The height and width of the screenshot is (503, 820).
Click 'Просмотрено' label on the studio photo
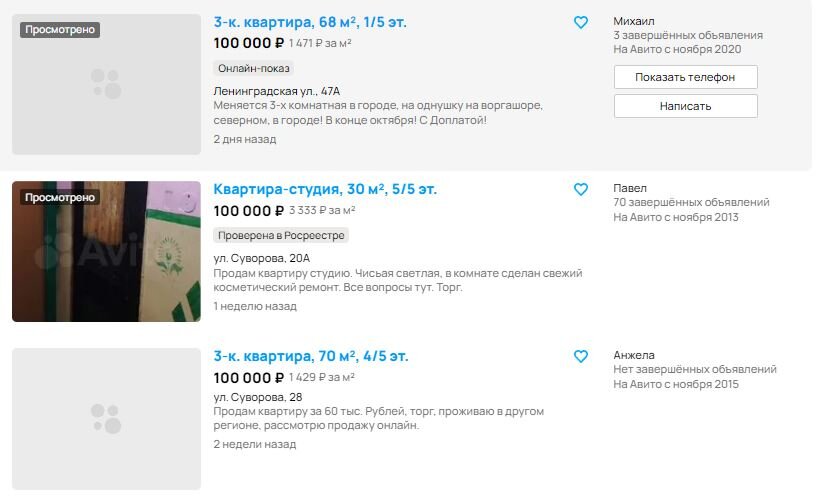coord(60,197)
